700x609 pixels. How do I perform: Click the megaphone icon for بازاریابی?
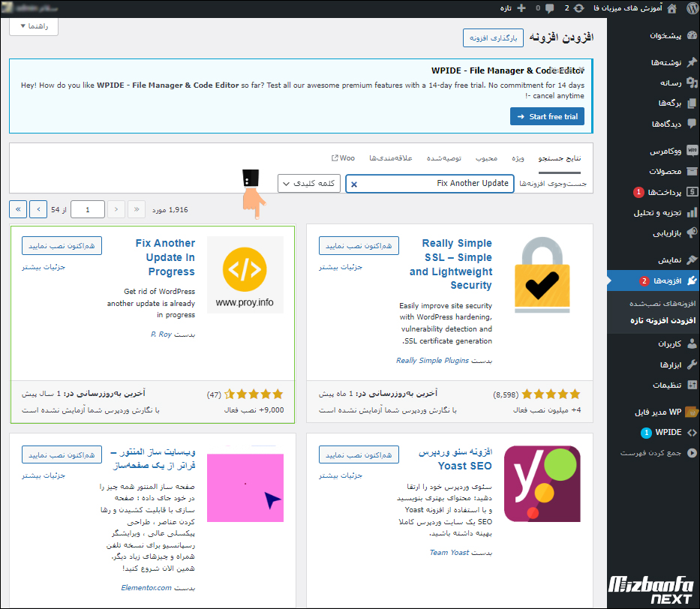coord(692,233)
